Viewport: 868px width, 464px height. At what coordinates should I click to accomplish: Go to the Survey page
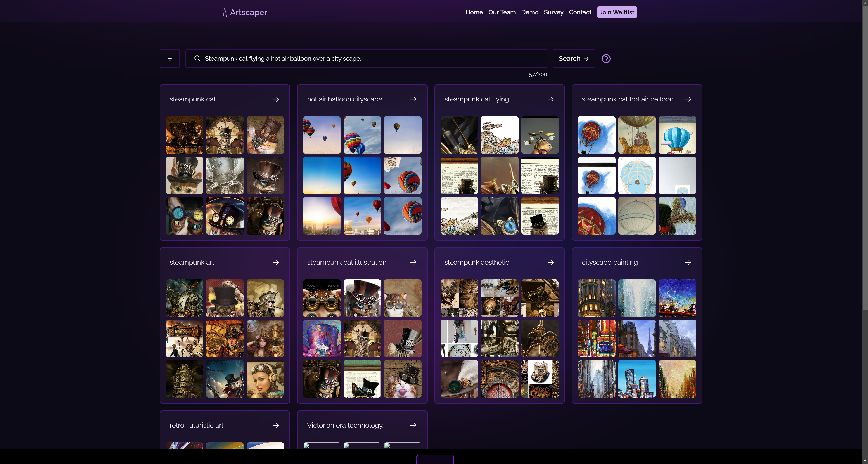pos(553,12)
